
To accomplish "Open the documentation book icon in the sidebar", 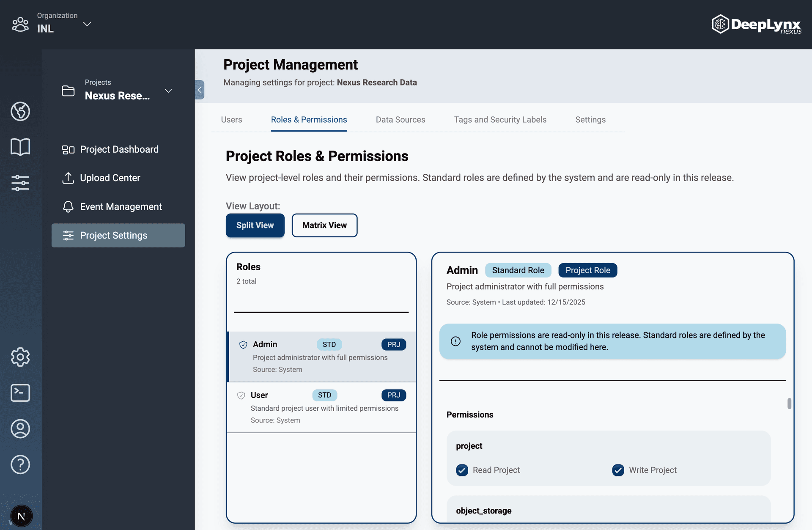I will 20,147.
